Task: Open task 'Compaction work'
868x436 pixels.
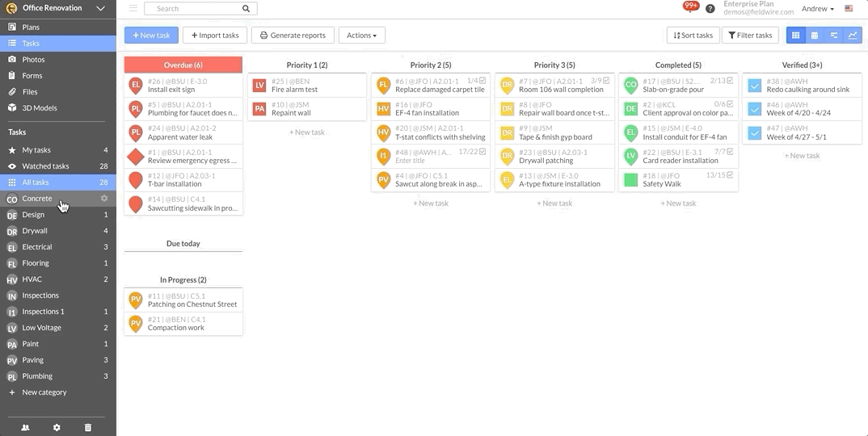Action: pyautogui.click(x=183, y=324)
